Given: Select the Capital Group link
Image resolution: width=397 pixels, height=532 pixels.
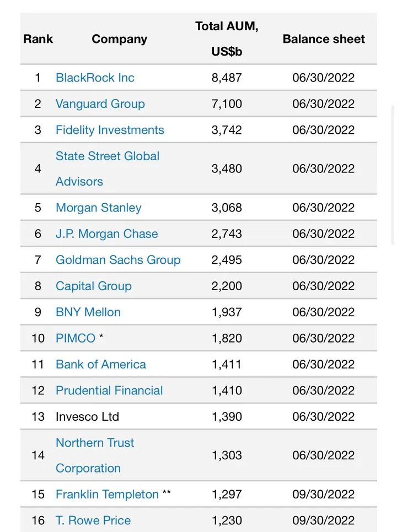Looking at the screenshot, I should pos(93,286).
